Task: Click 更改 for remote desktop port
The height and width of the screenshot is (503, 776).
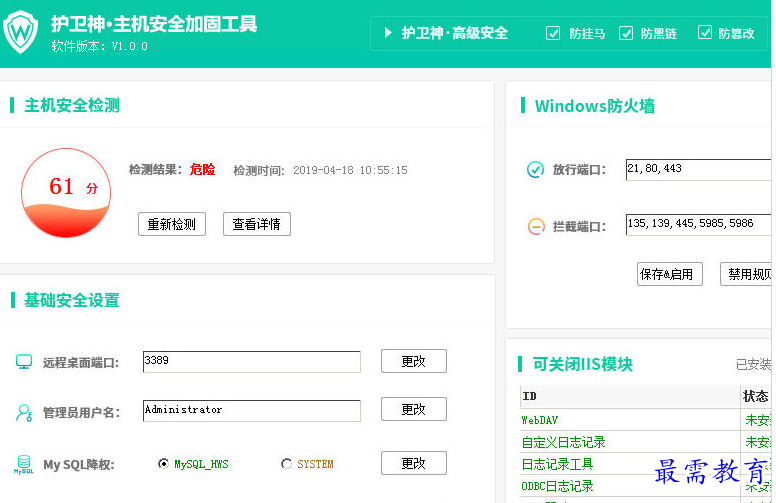Action: click(x=414, y=361)
